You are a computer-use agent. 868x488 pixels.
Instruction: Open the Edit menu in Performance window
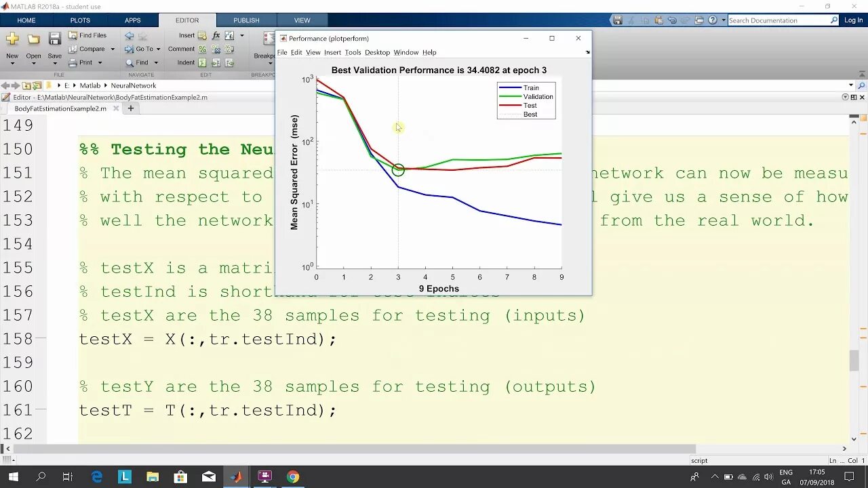(x=296, y=52)
